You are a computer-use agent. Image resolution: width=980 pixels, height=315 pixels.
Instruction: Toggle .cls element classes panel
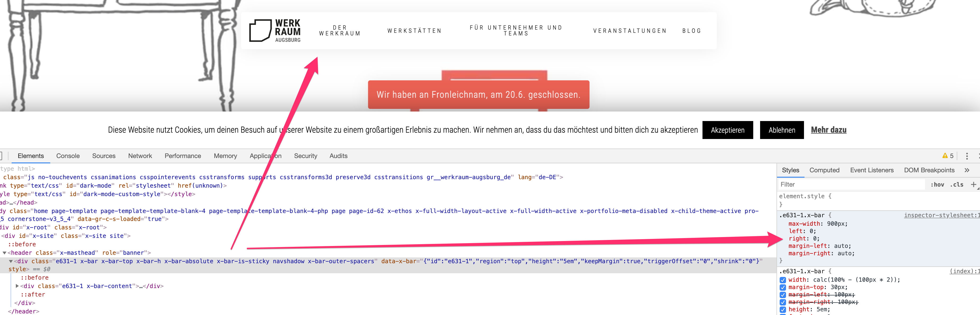[x=956, y=184]
